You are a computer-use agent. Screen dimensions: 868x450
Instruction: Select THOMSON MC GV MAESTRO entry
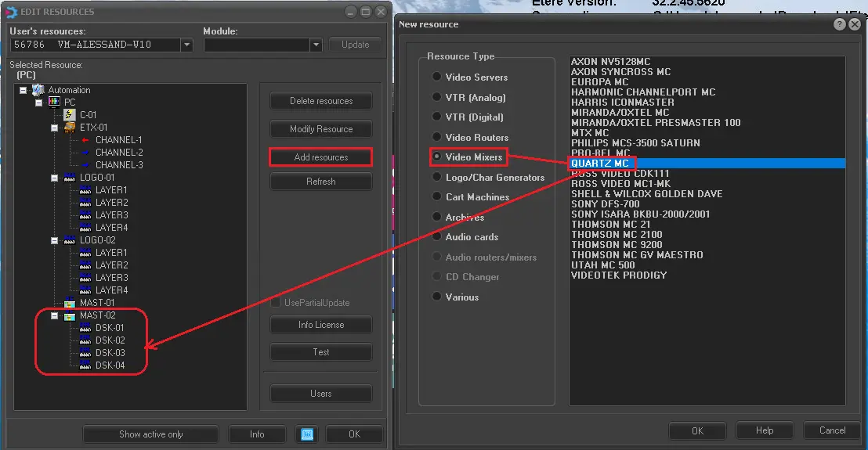[637, 255]
